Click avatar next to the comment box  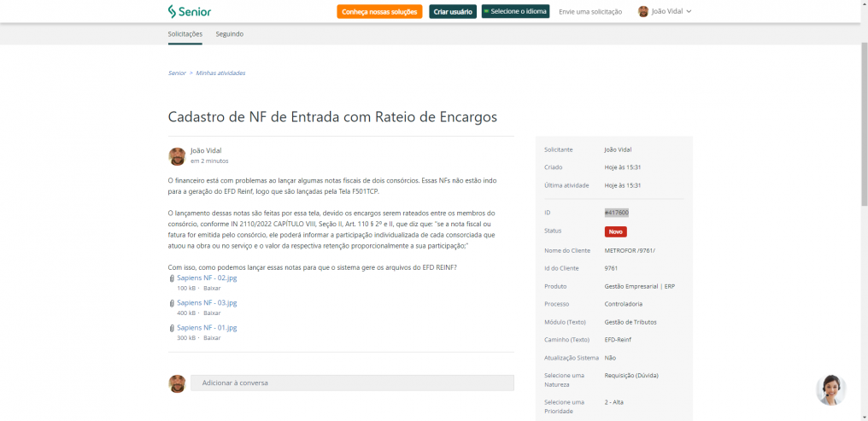pos(177,383)
